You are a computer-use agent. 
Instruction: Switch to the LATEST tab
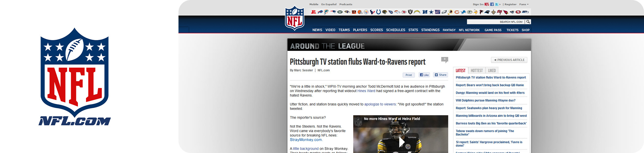point(461,70)
